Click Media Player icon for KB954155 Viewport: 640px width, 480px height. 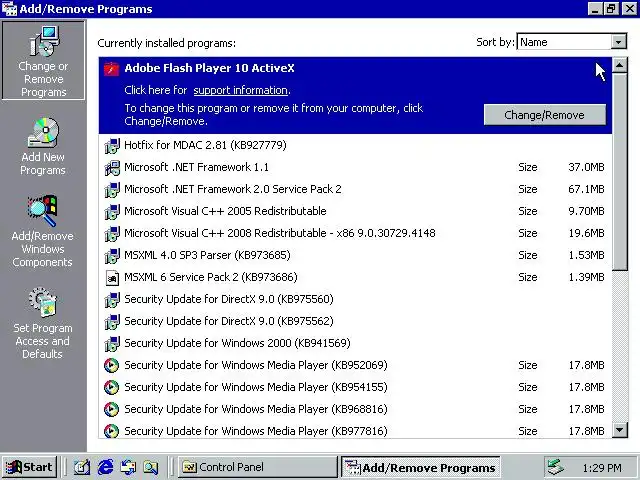[111, 387]
